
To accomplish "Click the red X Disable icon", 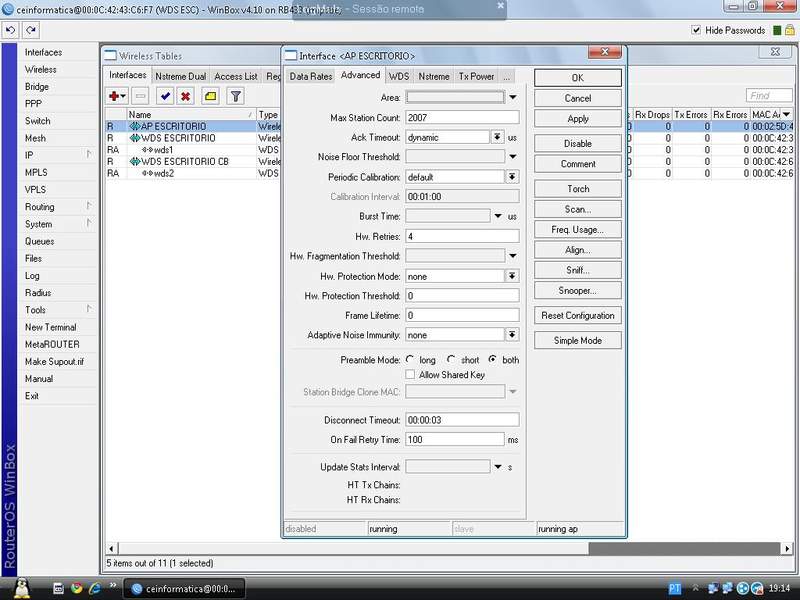I will 185,96.
